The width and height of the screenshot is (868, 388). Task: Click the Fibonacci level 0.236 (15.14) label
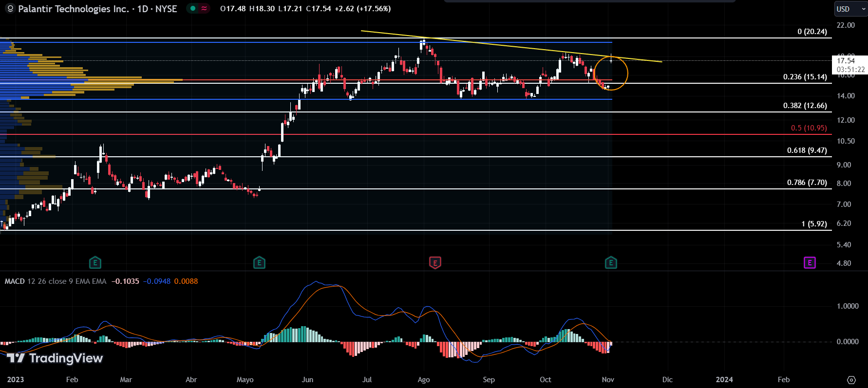805,77
